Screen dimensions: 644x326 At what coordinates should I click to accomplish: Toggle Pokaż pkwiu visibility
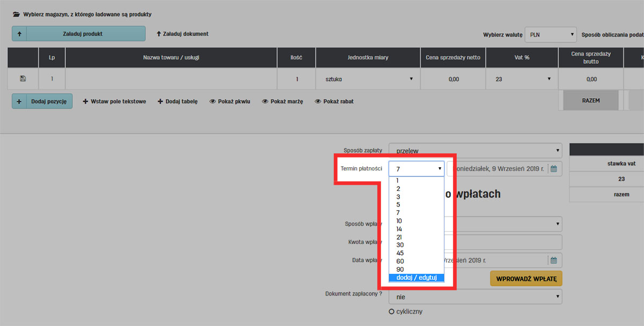pyautogui.click(x=230, y=101)
